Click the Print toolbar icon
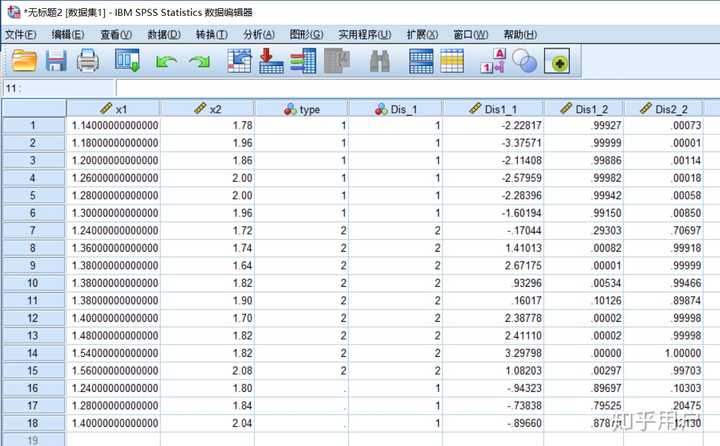The height and width of the screenshot is (446, 720). (88, 61)
